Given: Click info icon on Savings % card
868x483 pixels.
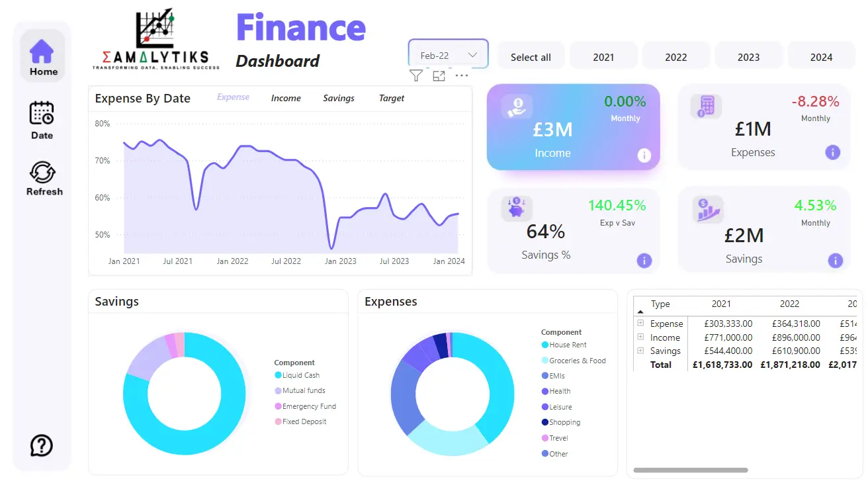Looking at the screenshot, I should coord(644,261).
